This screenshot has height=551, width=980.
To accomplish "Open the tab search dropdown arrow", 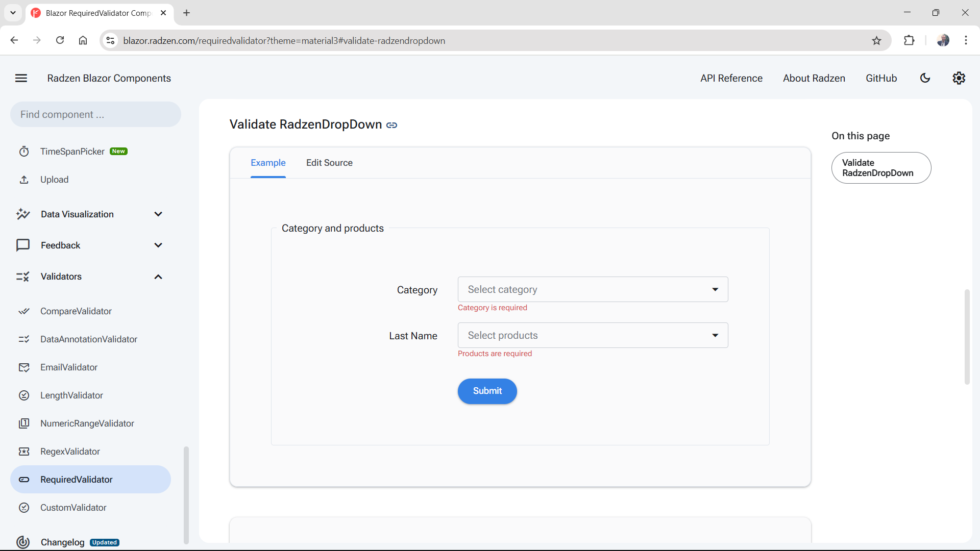I will [x=13, y=13].
